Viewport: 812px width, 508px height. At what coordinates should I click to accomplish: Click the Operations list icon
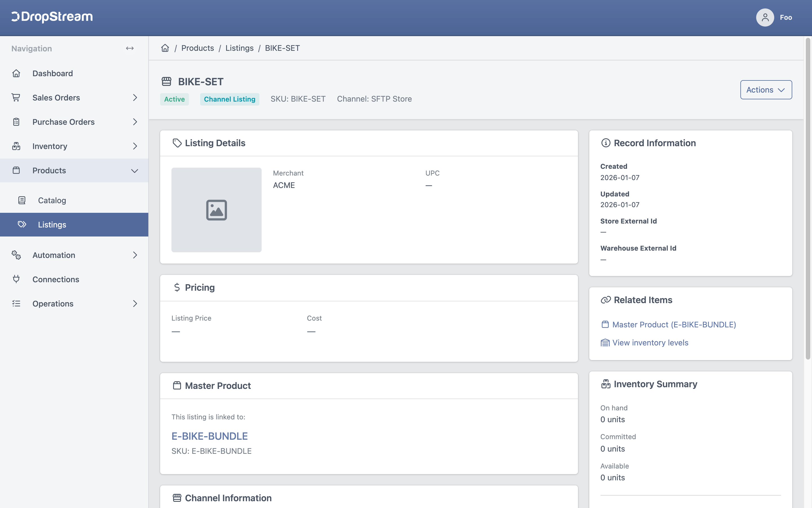tap(16, 303)
